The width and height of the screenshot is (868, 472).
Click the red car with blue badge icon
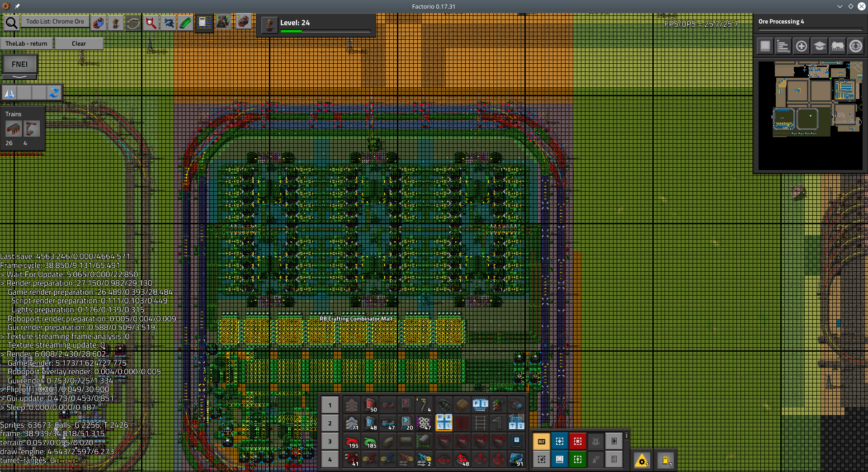[x=98, y=23]
